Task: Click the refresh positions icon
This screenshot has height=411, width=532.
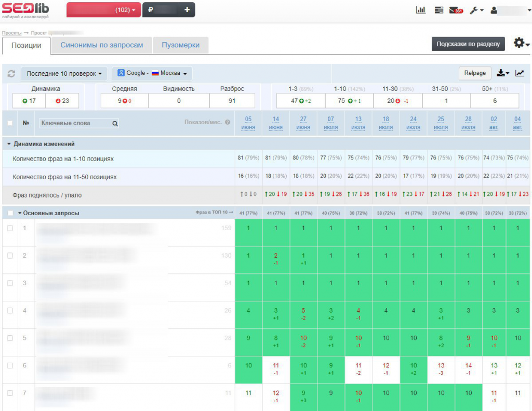Action: [x=11, y=73]
